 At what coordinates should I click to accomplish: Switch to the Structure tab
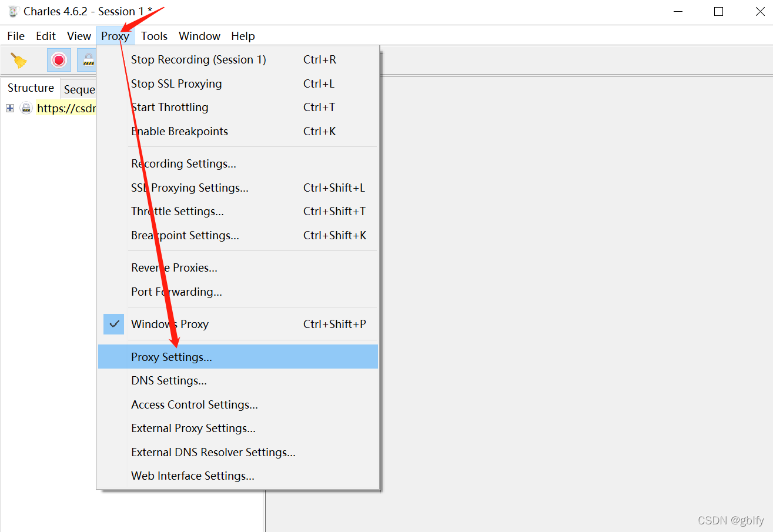point(31,88)
